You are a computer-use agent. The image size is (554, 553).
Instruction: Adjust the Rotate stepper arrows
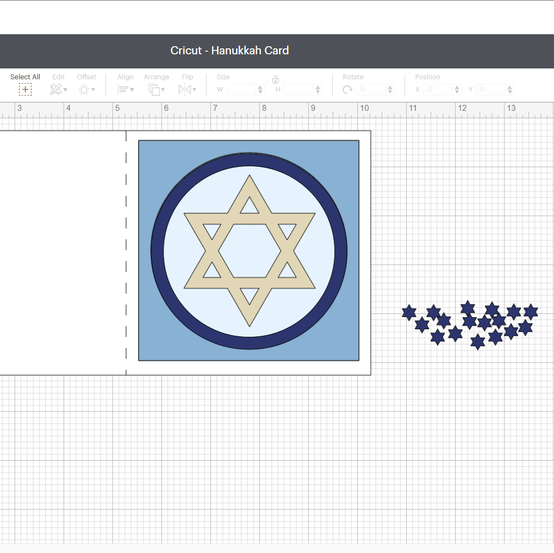[390, 89]
